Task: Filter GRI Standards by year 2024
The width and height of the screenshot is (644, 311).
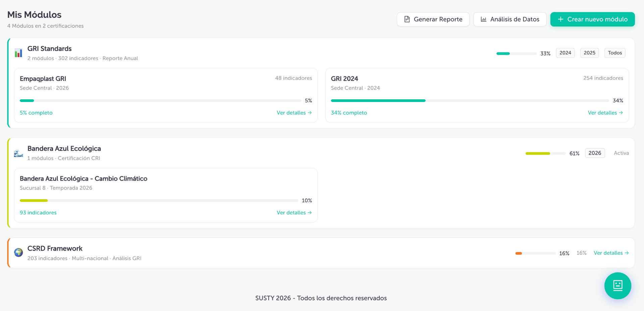Action: [x=565, y=53]
